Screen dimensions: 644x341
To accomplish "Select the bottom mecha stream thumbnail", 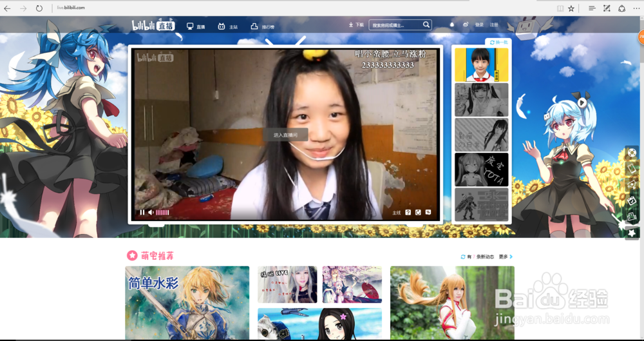I will pyautogui.click(x=481, y=204).
